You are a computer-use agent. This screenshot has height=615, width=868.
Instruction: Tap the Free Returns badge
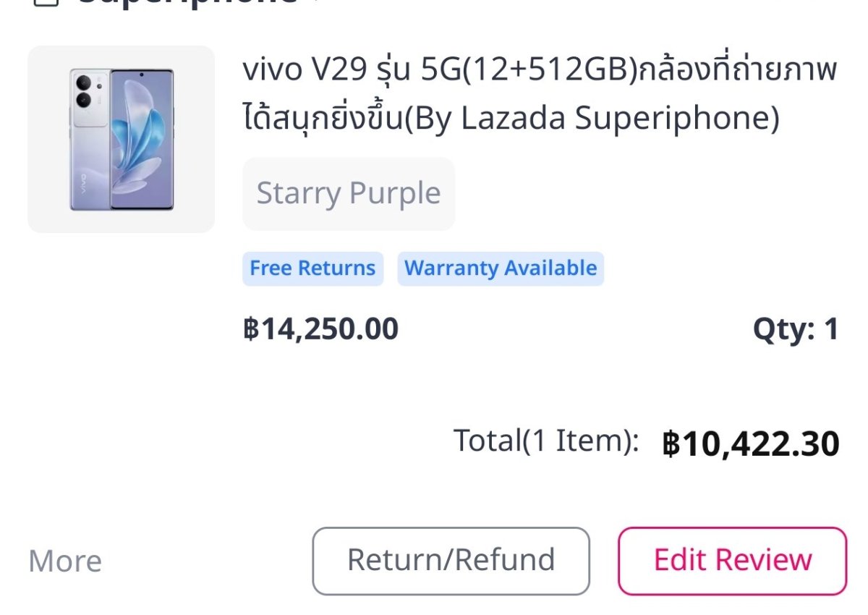[312, 268]
